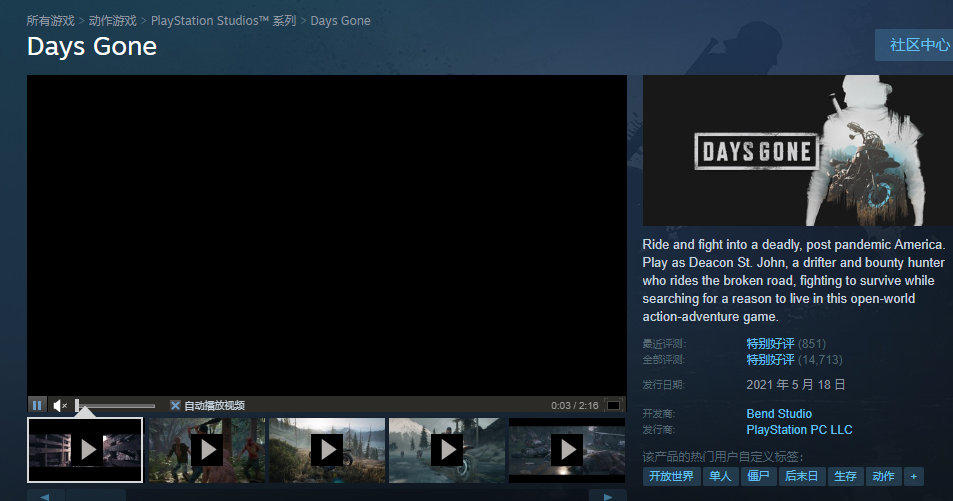Click the release date 2021 年 5 月 18 日

pyautogui.click(x=796, y=385)
